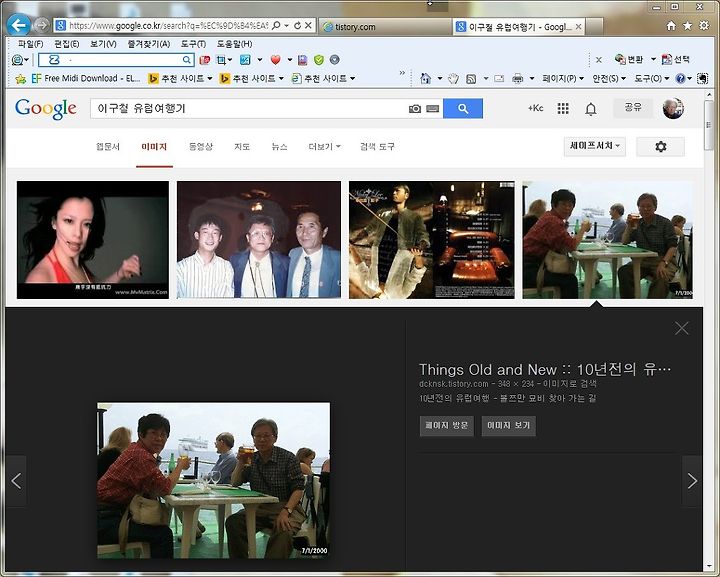Open Free Midi Download favorite link
This screenshot has width=720, height=577.
click(86, 78)
